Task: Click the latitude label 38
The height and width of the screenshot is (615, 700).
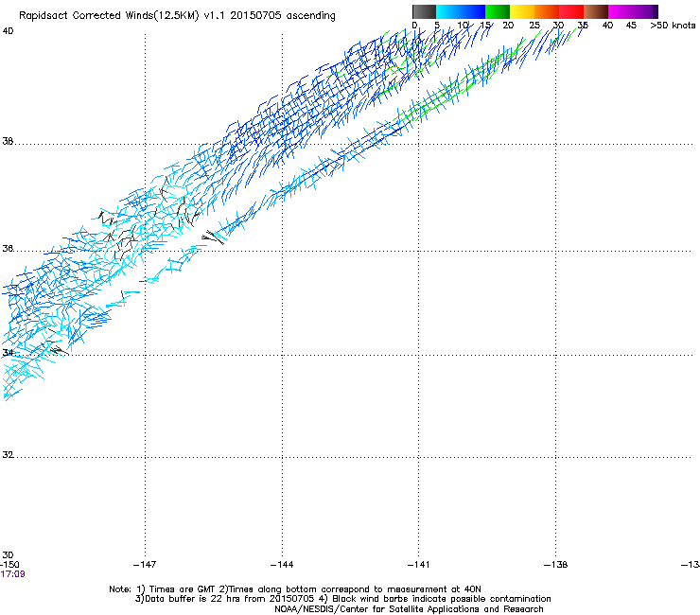Action: (x=8, y=142)
